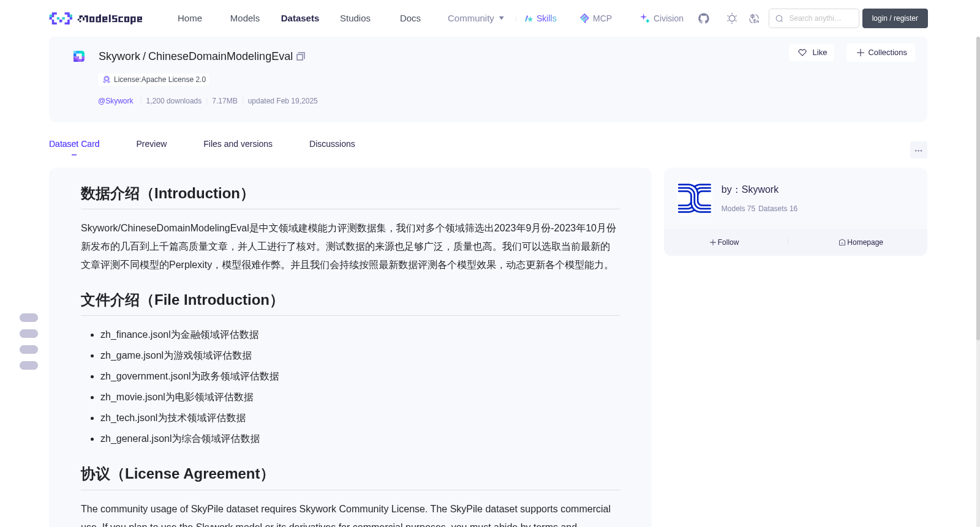This screenshot has width=980, height=527.
Task: Click the plus icon in the Collections button
Action: 861,53
